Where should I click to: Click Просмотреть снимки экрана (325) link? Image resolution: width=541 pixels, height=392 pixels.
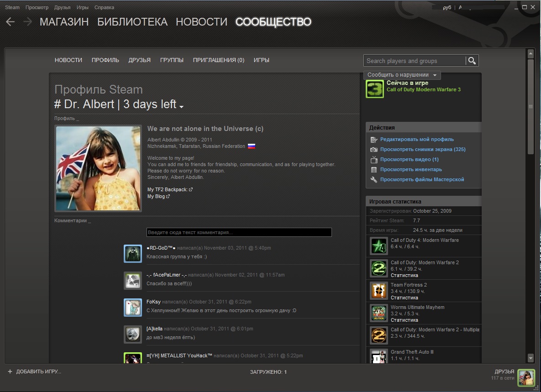(423, 149)
